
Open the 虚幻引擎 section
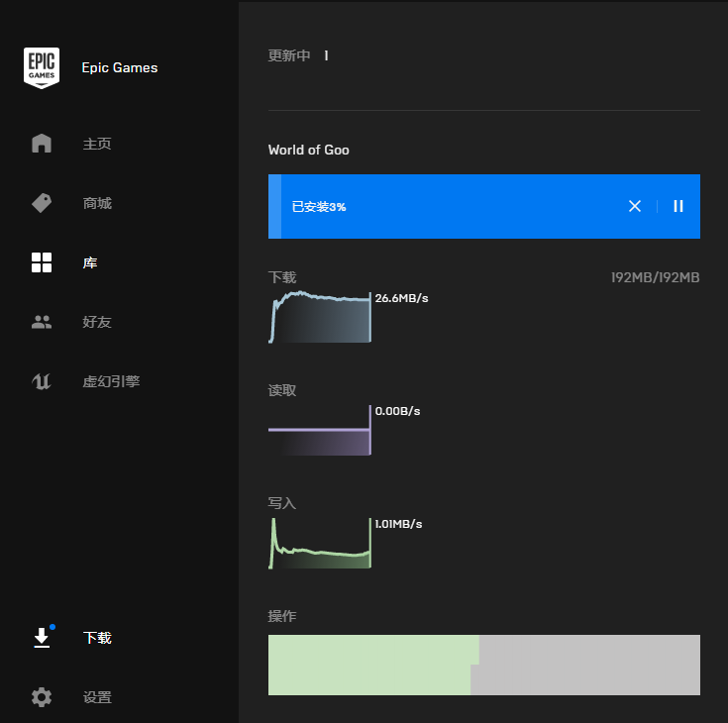pyautogui.click(x=111, y=381)
